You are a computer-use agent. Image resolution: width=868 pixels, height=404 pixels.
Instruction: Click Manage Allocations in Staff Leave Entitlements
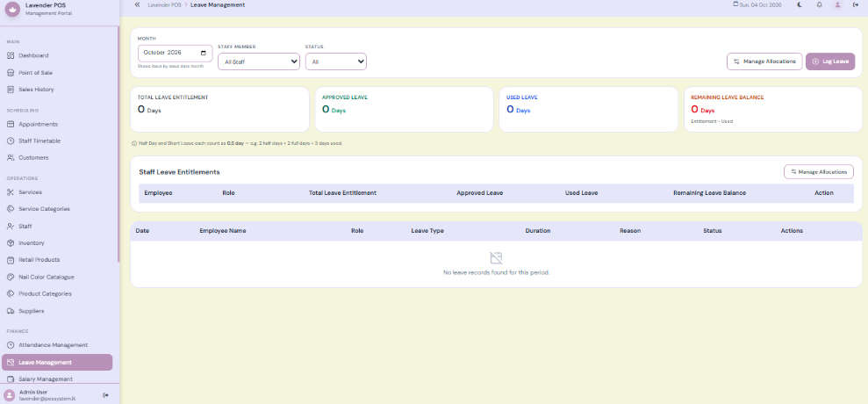point(819,172)
